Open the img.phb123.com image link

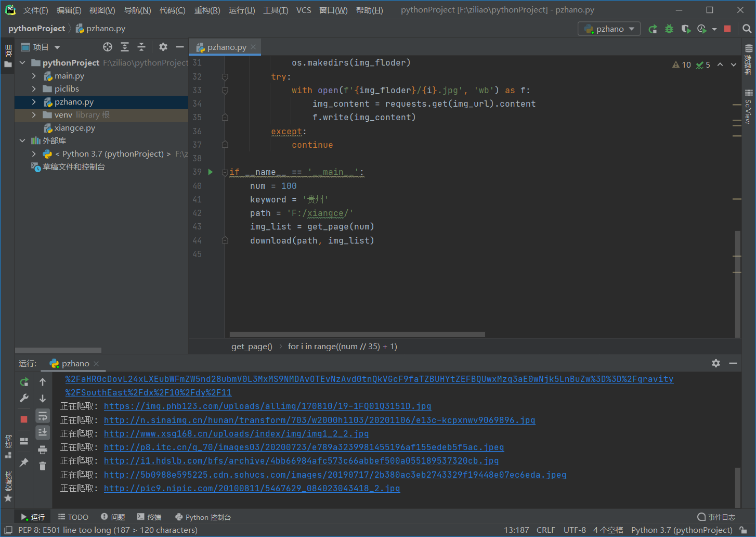click(x=267, y=406)
